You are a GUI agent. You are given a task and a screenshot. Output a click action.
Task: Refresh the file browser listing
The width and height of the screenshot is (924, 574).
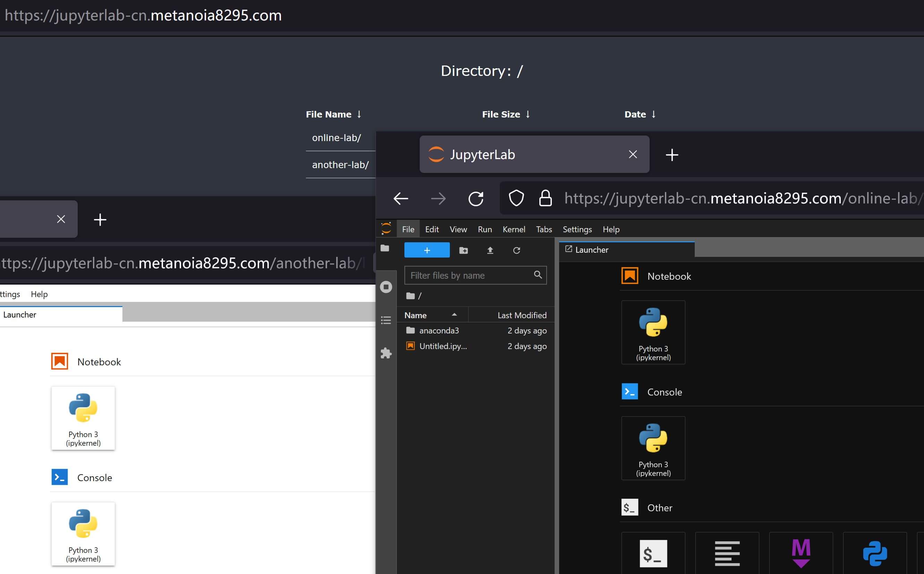[x=516, y=250]
